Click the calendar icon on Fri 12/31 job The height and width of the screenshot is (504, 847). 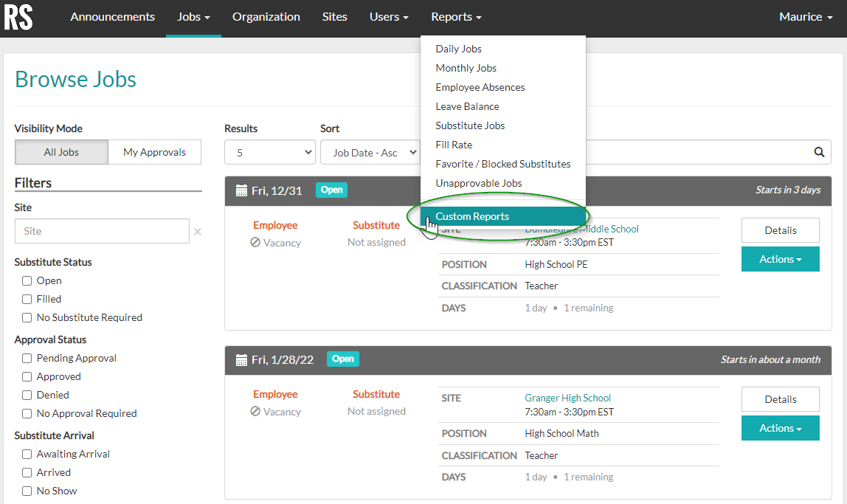coord(241,190)
